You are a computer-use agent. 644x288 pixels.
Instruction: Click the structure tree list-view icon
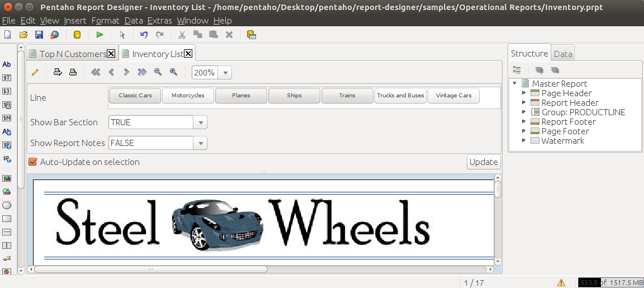click(x=517, y=70)
